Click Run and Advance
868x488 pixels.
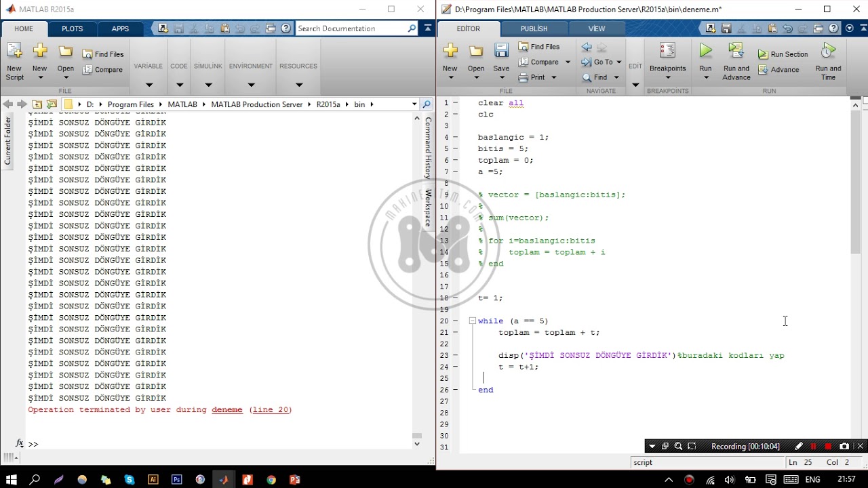point(736,61)
